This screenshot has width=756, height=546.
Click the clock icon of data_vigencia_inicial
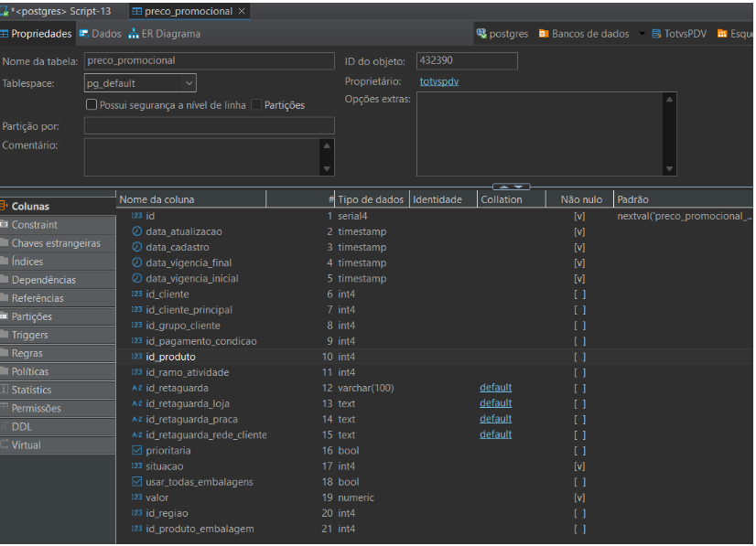coord(137,278)
